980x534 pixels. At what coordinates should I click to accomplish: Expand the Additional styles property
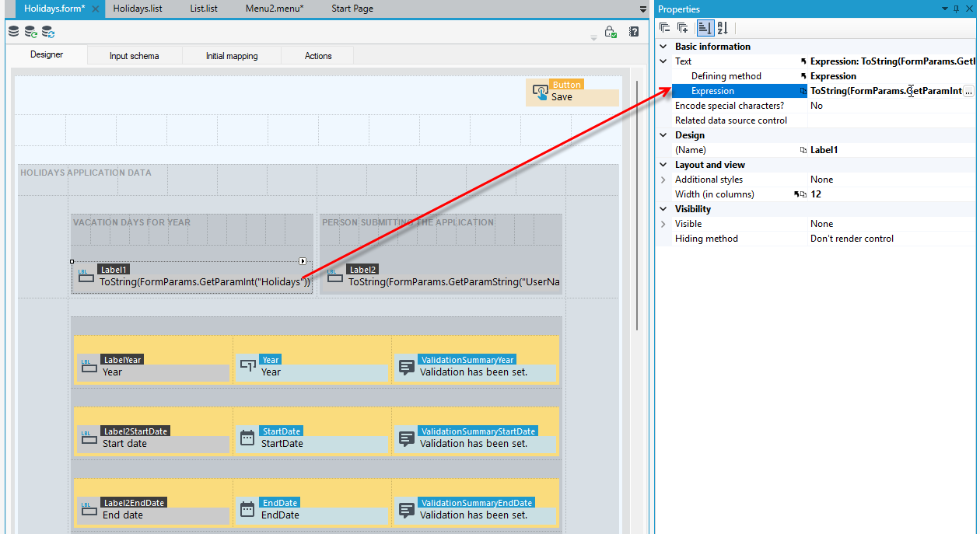[x=663, y=180]
